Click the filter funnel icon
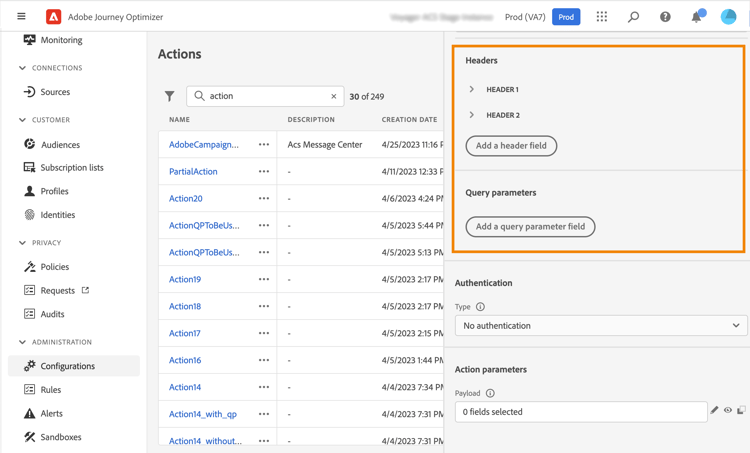 click(170, 97)
